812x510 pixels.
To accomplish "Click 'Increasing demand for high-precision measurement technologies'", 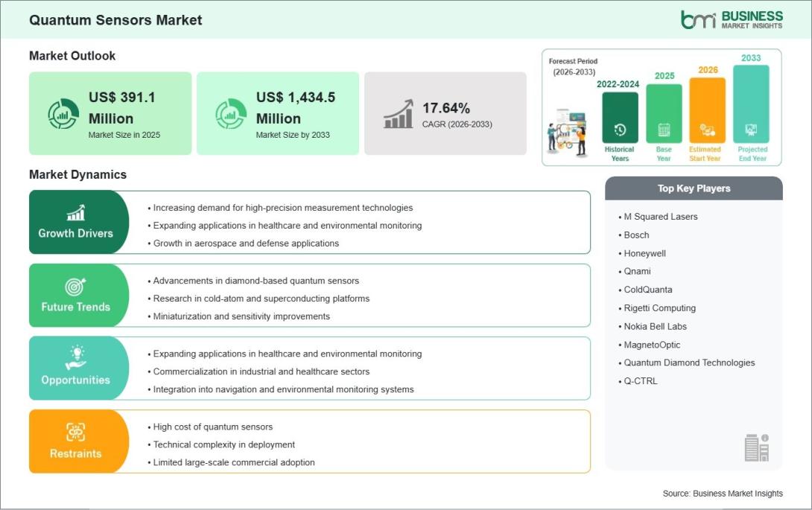I will (283, 208).
